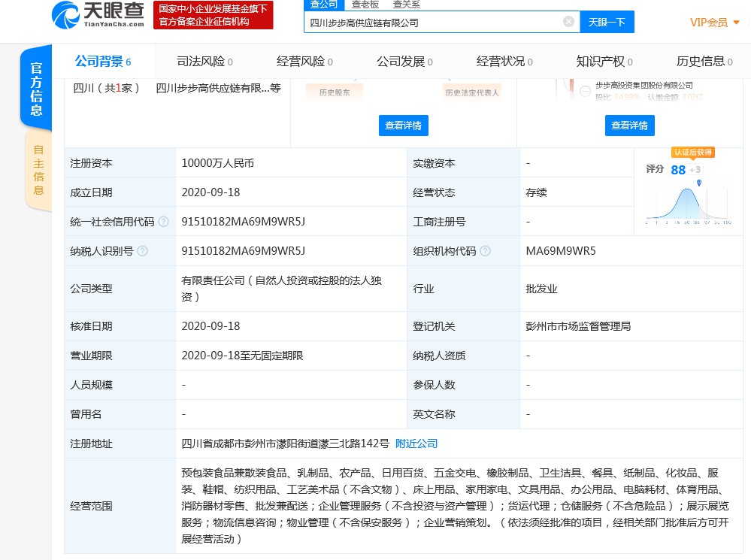Click the 批发业 industry value
This screenshot has width=751, height=560.
(x=542, y=289)
